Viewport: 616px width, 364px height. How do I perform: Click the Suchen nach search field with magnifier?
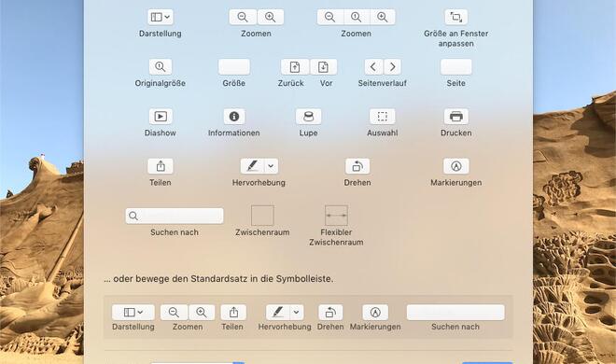click(175, 216)
